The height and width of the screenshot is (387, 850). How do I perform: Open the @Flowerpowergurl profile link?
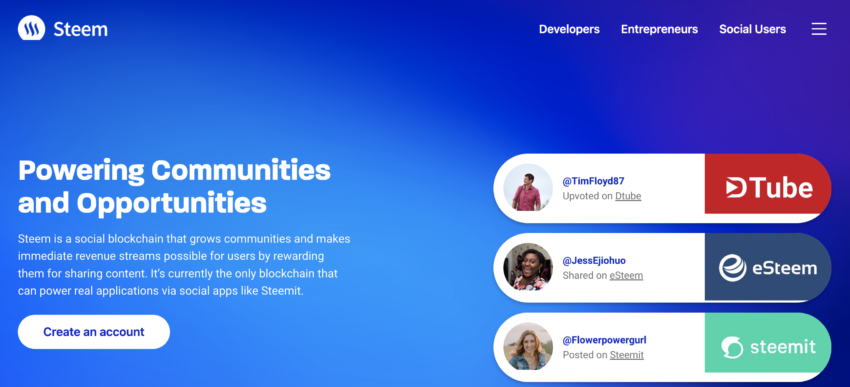point(604,340)
